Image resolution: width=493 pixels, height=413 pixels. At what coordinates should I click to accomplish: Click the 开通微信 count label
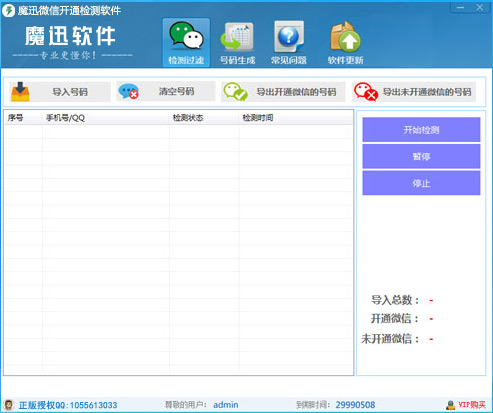(x=395, y=319)
